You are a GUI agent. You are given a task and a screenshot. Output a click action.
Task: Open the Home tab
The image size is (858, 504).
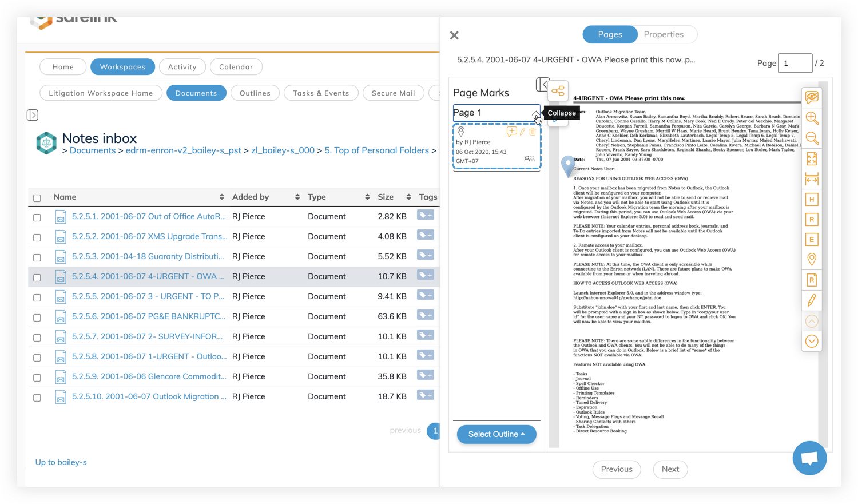63,67
